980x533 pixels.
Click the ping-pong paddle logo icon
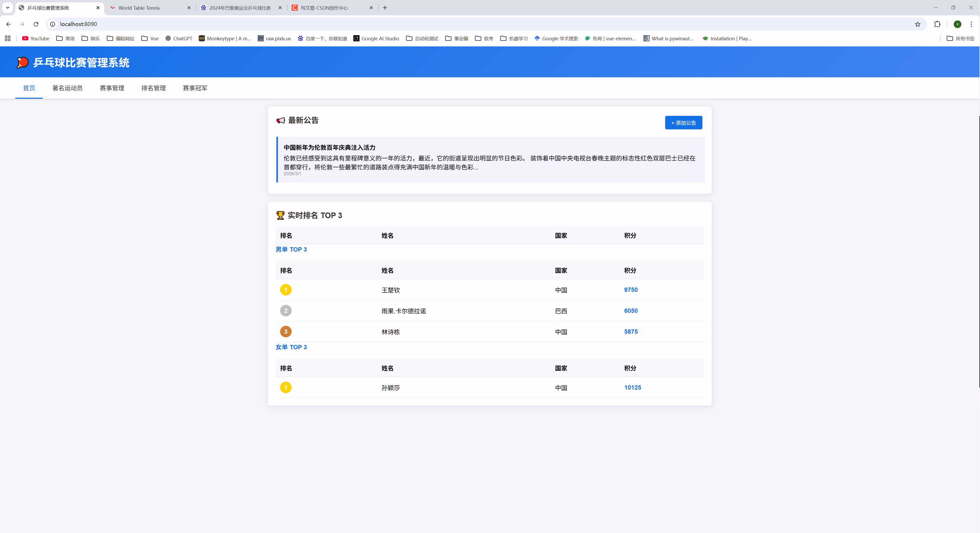tap(22, 63)
